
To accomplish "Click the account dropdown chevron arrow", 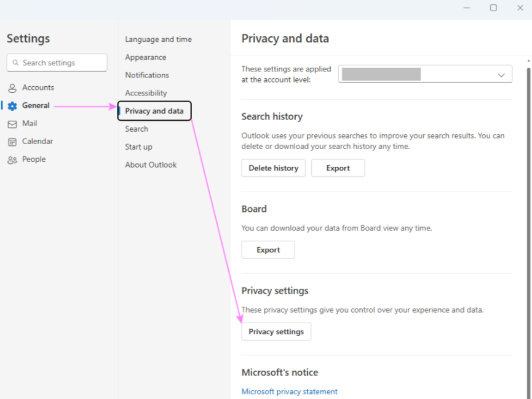I will point(501,75).
